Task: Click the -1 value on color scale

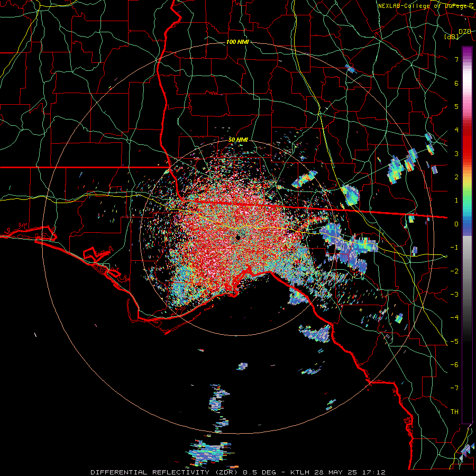Action: [454, 248]
